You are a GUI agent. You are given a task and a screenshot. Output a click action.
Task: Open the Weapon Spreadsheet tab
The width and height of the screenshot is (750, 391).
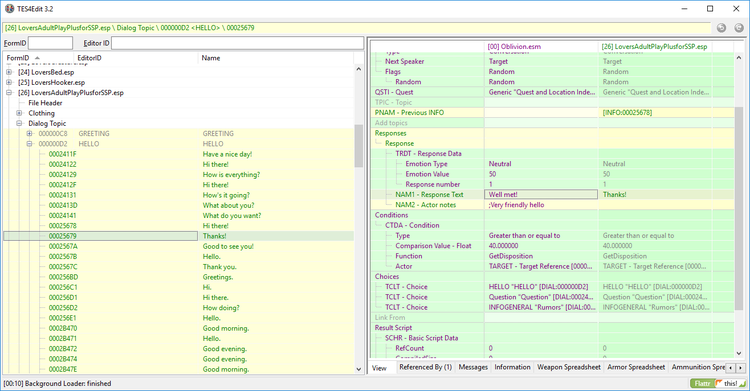pyautogui.click(x=569, y=367)
